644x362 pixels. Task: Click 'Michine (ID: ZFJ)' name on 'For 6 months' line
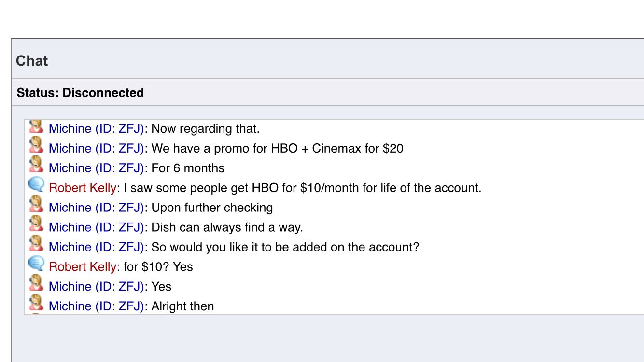pos(97,168)
